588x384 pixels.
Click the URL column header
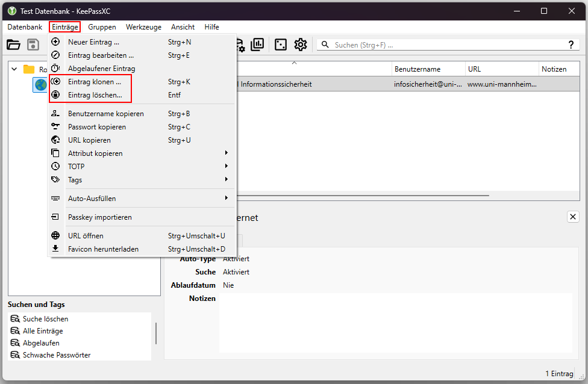click(x=502, y=69)
